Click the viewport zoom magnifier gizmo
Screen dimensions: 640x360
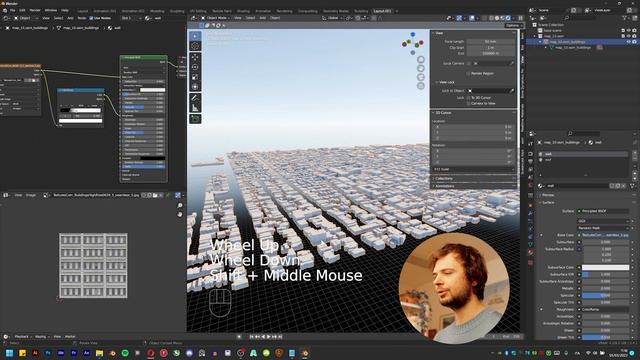[x=421, y=60]
